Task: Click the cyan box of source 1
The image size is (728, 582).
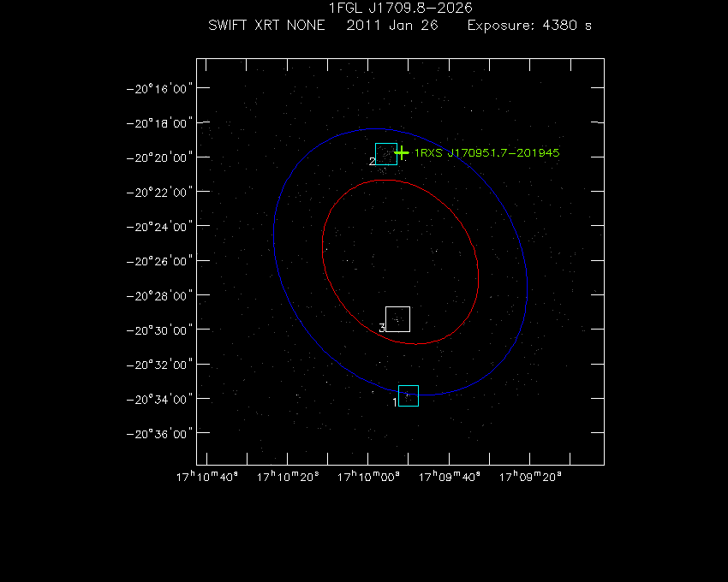Action: pos(409,396)
